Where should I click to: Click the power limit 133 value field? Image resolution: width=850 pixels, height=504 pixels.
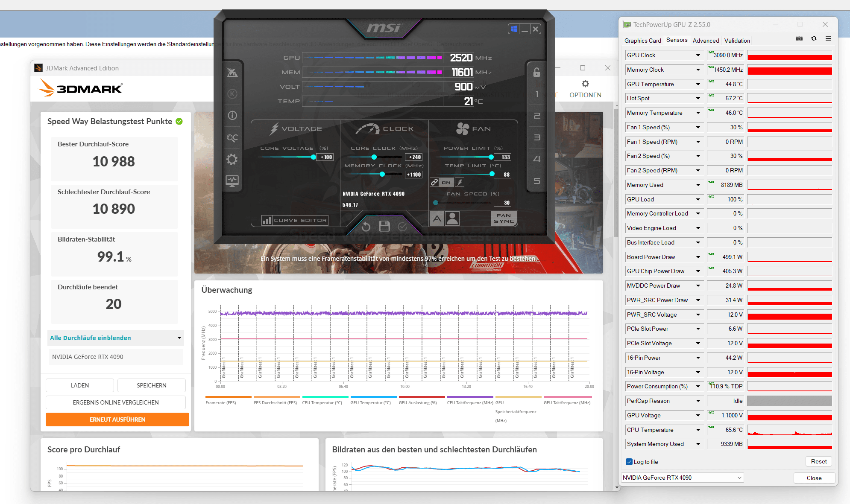pyautogui.click(x=503, y=157)
